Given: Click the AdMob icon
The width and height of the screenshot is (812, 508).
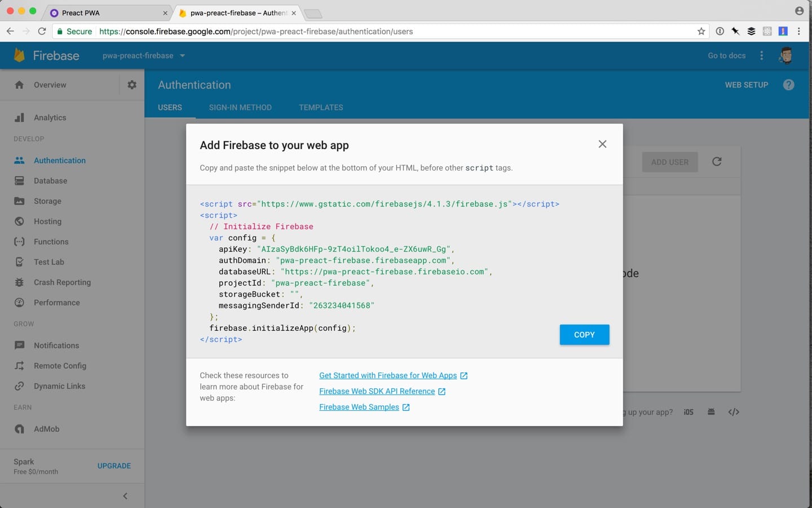Looking at the screenshot, I should tap(19, 429).
